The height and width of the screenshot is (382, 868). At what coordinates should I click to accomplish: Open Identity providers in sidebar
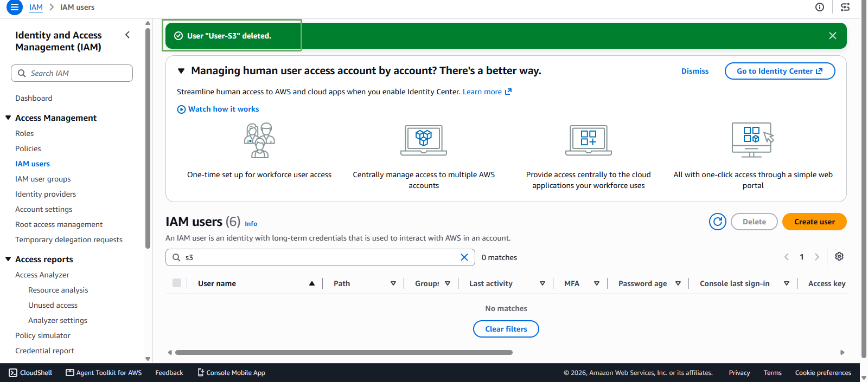click(x=46, y=194)
